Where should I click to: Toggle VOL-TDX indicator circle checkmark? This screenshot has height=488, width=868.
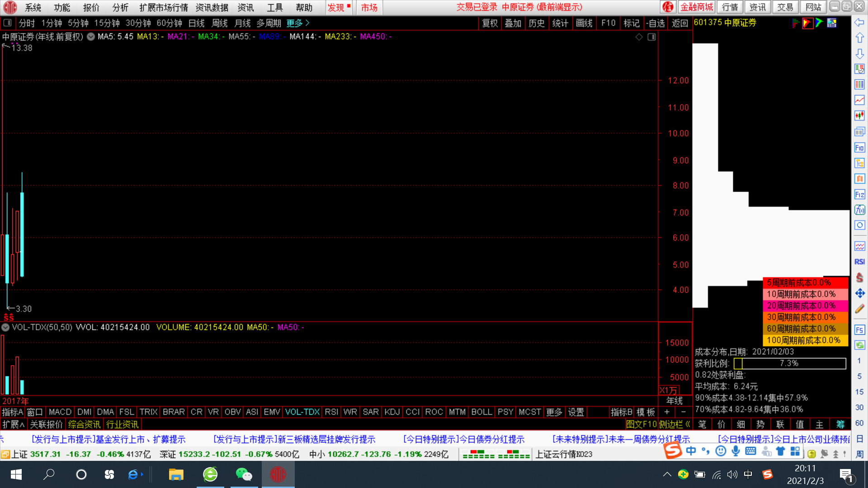[x=6, y=327]
